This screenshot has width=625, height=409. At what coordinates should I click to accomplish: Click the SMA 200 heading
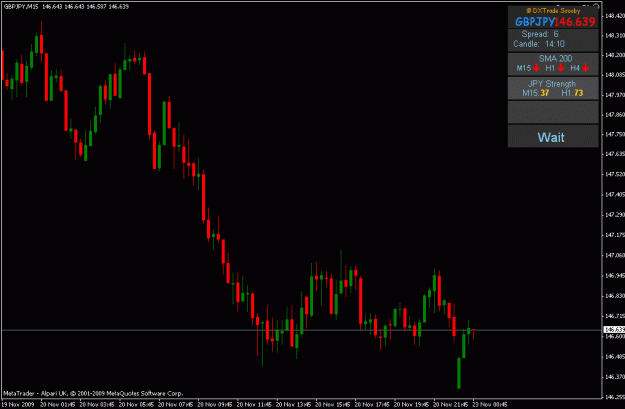tap(555, 59)
